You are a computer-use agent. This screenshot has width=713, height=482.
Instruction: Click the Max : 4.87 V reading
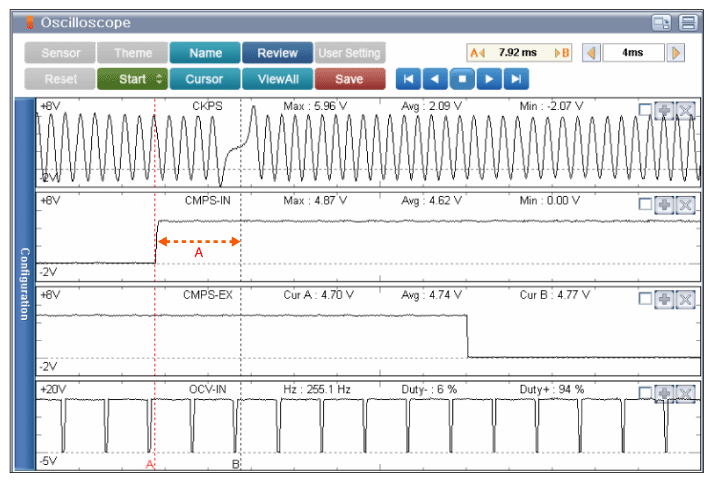[315, 201]
